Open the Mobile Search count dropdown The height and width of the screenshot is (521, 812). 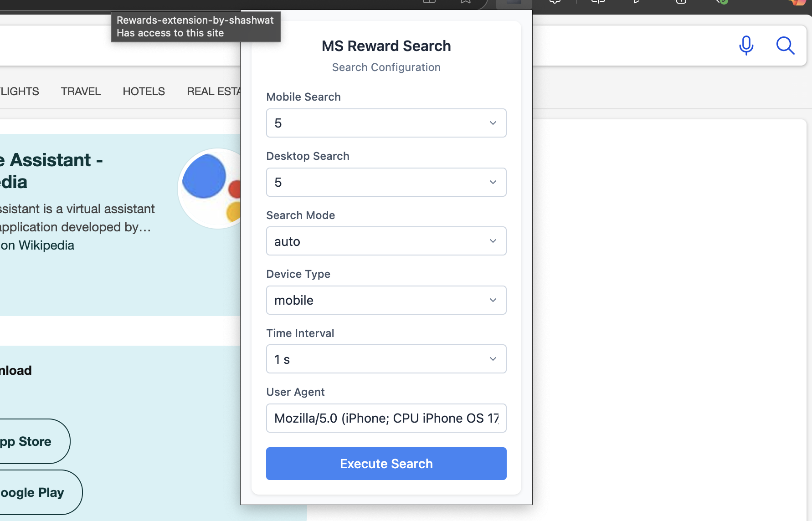[386, 123]
